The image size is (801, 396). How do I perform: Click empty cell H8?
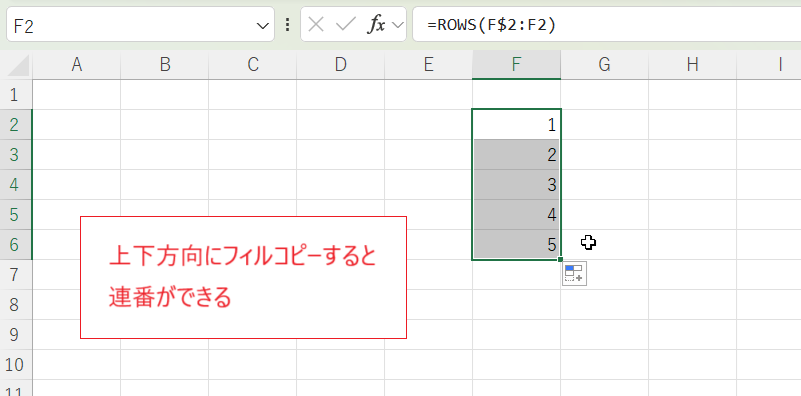pos(692,305)
